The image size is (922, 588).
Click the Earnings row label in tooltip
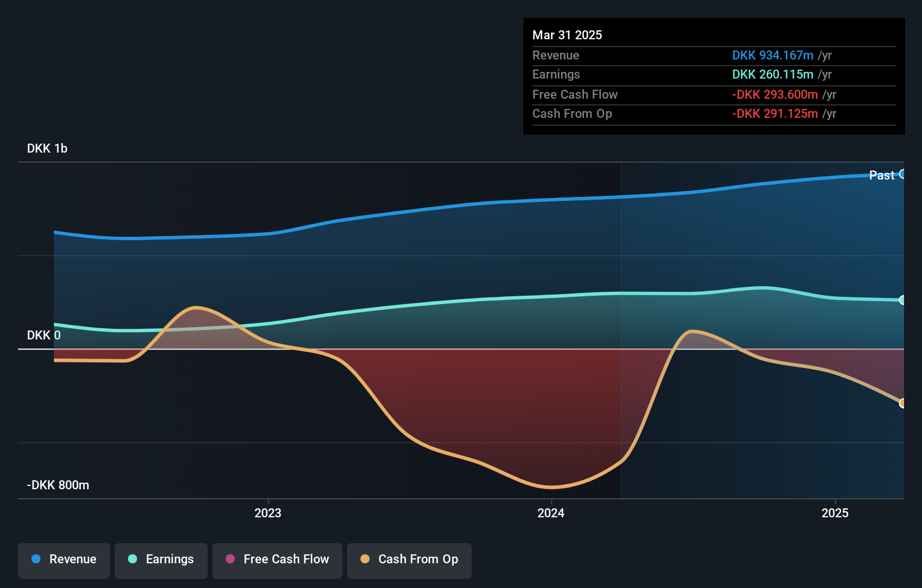tap(556, 75)
